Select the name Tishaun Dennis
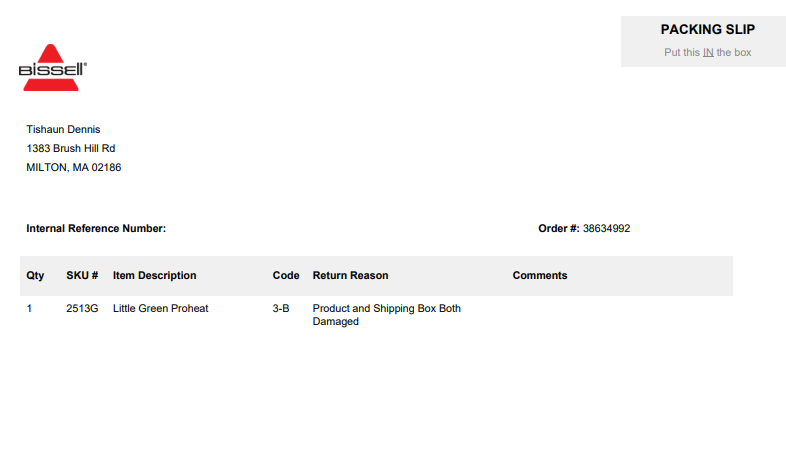The width and height of the screenshot is (786, 466). (63, 129)
